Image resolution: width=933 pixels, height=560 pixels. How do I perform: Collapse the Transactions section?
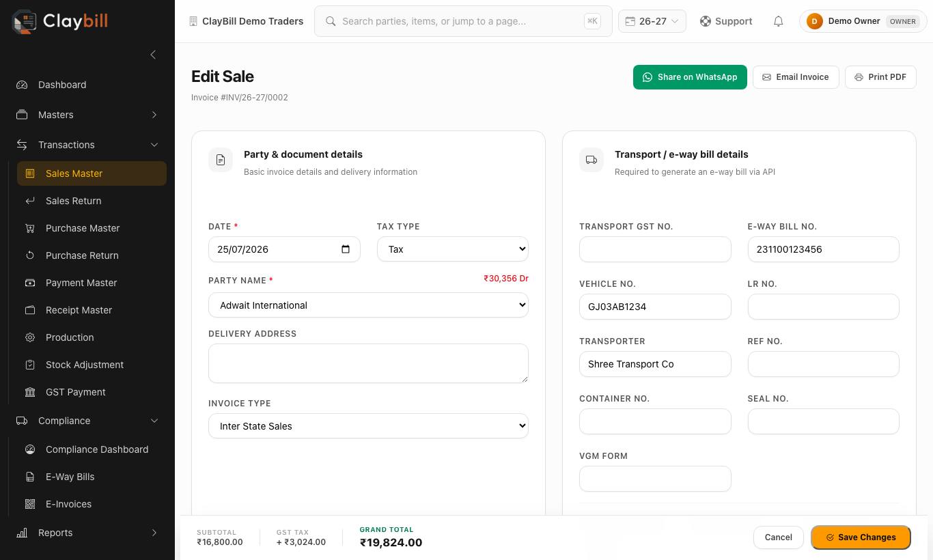point(87,145)
